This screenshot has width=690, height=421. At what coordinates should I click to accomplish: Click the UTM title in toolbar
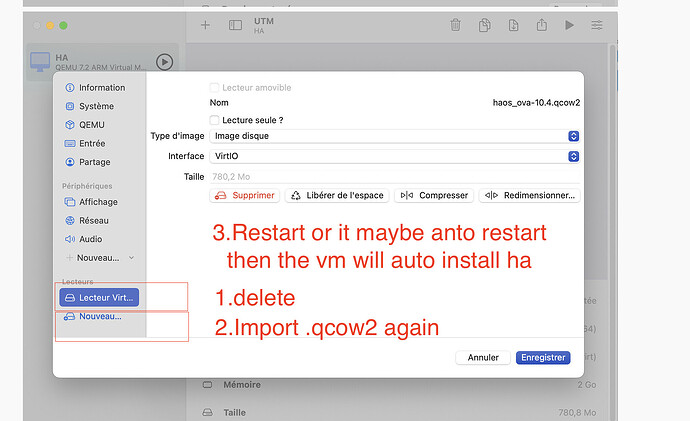pos(264,21)
